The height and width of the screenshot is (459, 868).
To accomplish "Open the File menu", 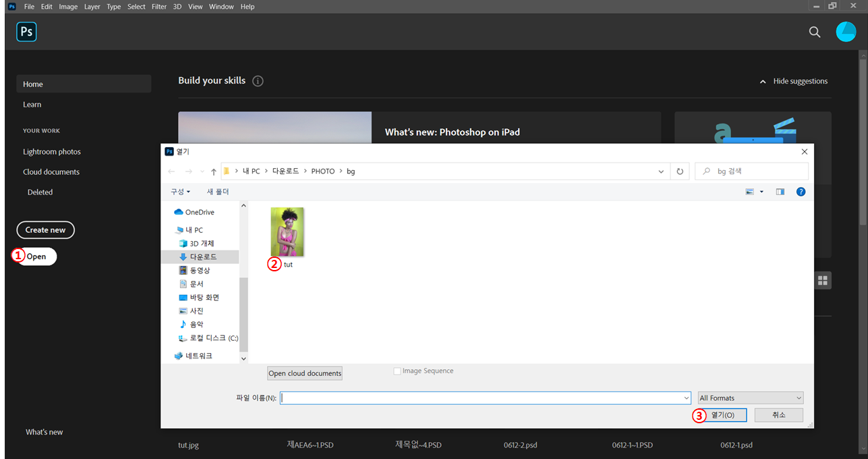I will pyautogui.click(x=29, y=6).
